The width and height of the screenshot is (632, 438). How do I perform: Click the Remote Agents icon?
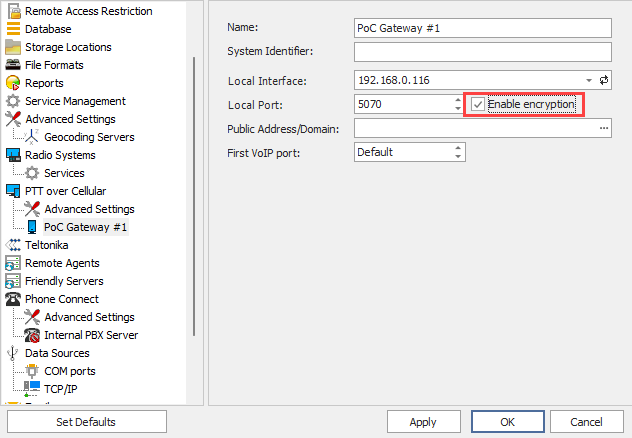pos(13,263)
